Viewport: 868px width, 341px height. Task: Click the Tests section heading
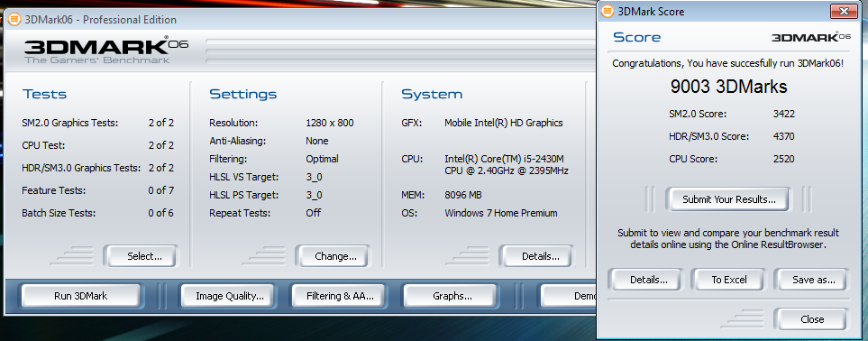44,94
